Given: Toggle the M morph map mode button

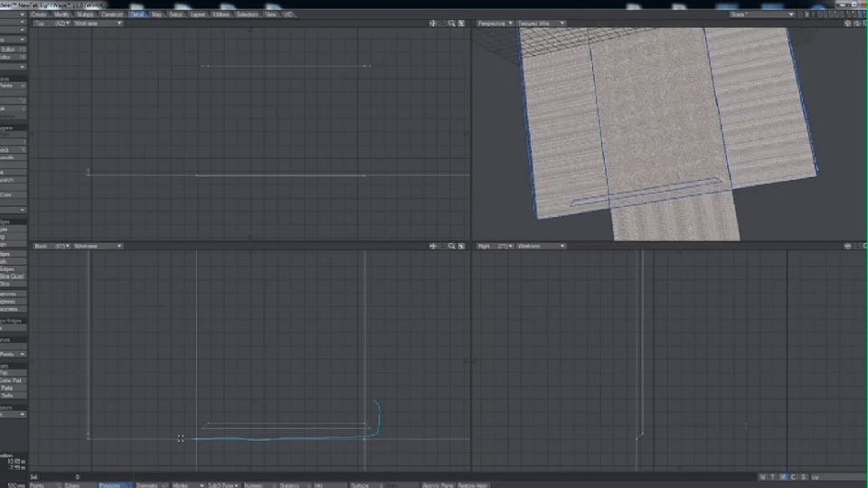Looking at the screenshot, I should point(783,477).
